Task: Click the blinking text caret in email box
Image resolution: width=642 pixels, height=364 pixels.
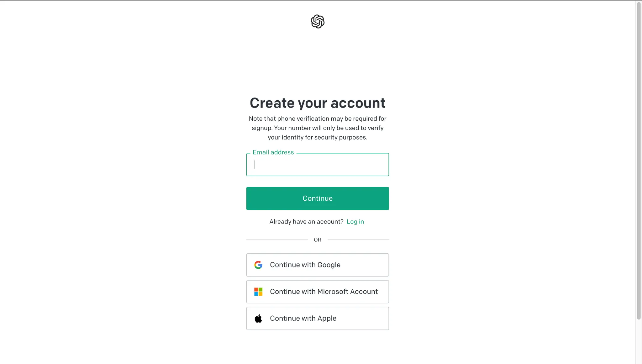Action: (x=254, y=165)
